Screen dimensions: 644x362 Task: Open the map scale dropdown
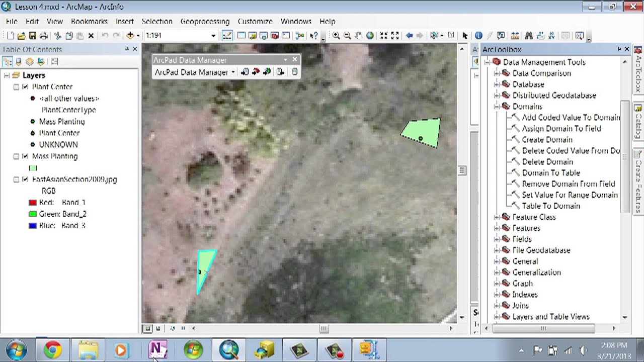tap(213, 36)
